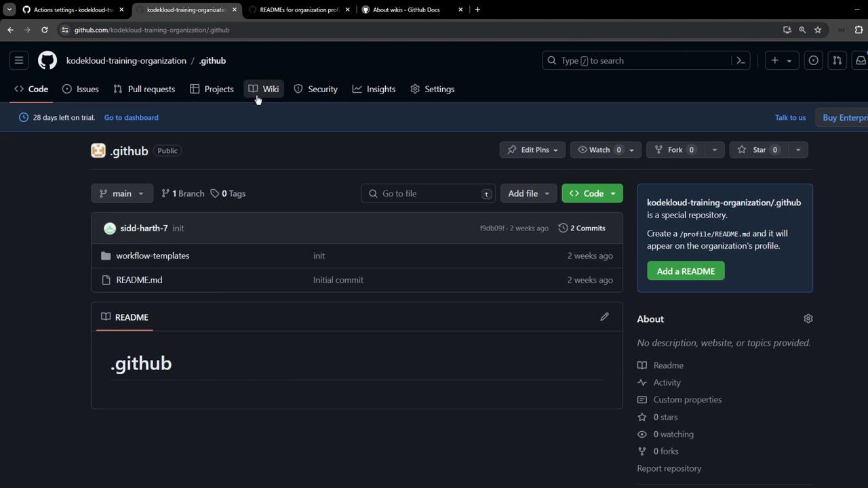Open pull requests icon in header
868x488 pixels.
pos(837,60)
